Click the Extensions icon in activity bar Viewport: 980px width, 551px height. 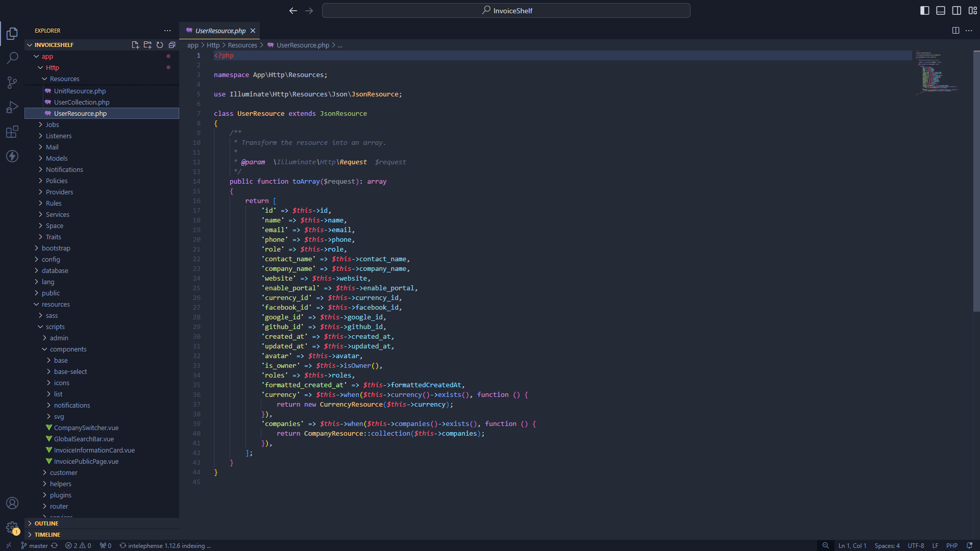point(12,132)
